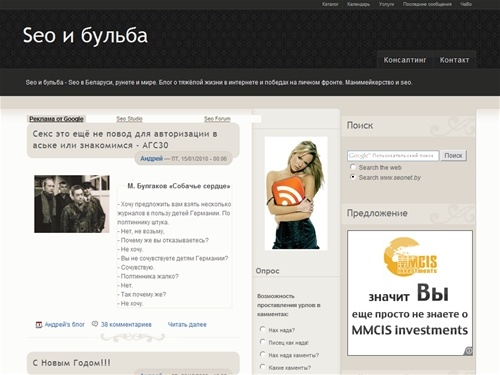Click the corner icon of MMCIS banner
The image size is (500, 375).
(x=468, y=351)
